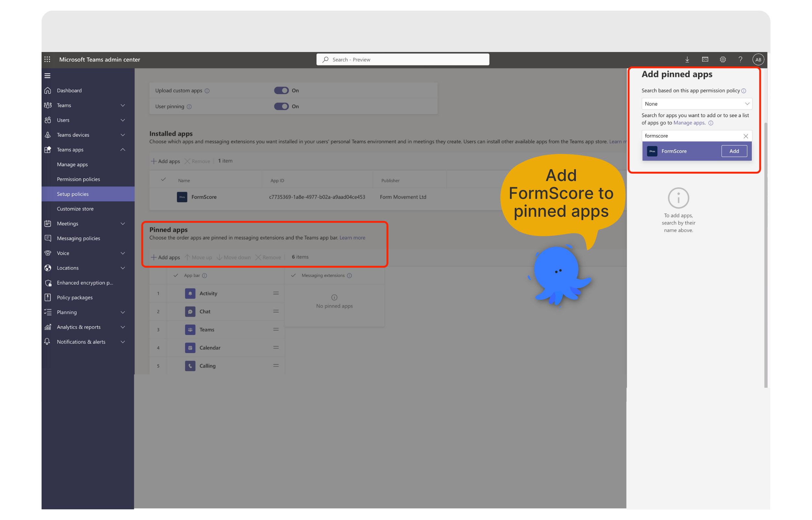Click the download icon in header

[x=687, y=59]
